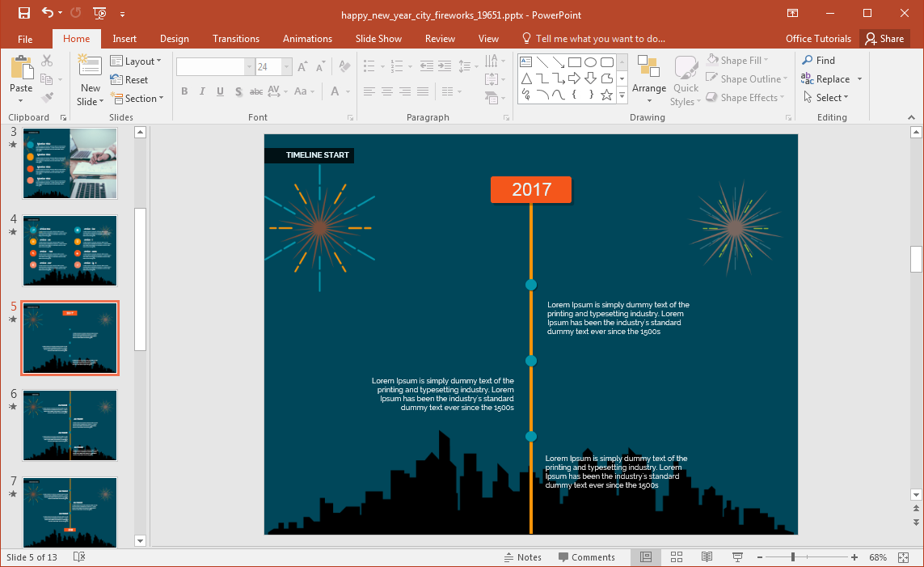Screen dimensions: 924x567
Task: Click Tell me what you want field
Action: point(594,39)
